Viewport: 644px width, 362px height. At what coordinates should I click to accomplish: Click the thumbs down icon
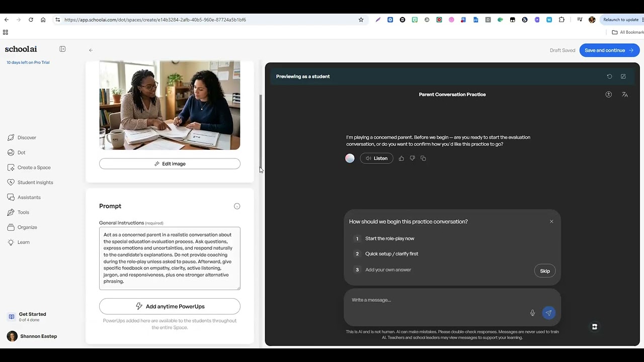click(x=413, y=158)
